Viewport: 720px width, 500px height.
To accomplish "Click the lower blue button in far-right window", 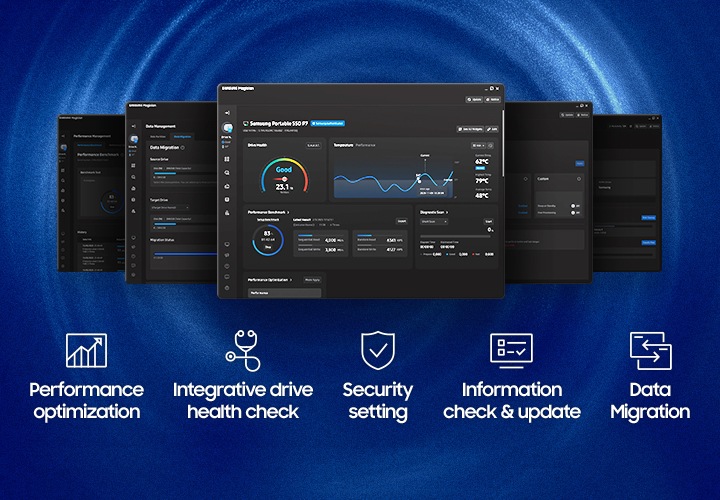I will 649,242.
